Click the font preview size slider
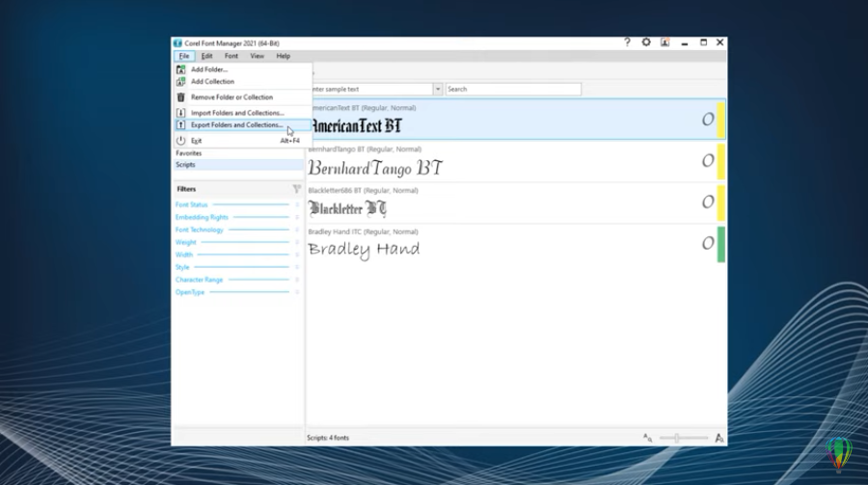The width and height of the screenshot is (868, 485). (683, 438)
